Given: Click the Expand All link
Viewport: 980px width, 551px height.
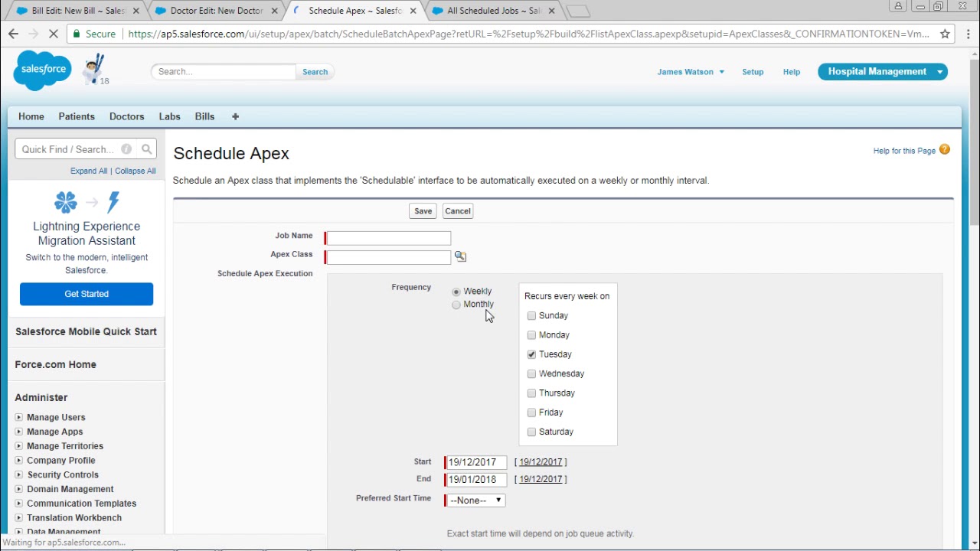Looking at the screenshot, I should pyautogui.click(x=89, y=171).
